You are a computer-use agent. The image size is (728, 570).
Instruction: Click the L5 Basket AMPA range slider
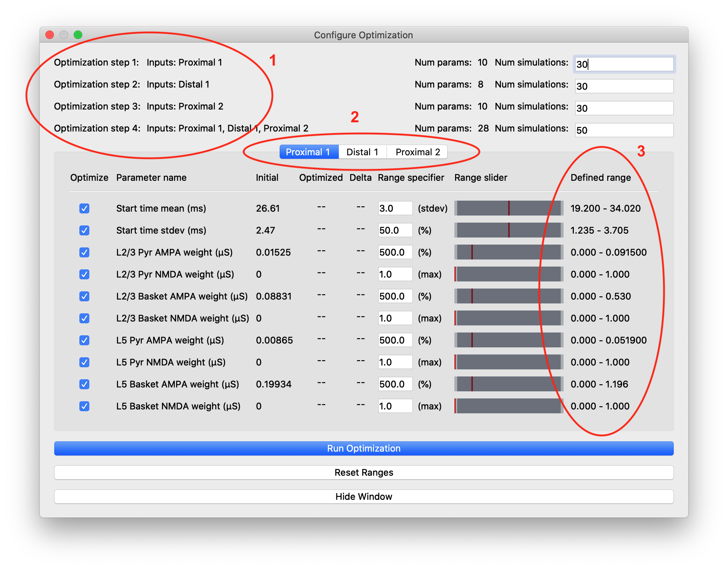click(509, 384)
